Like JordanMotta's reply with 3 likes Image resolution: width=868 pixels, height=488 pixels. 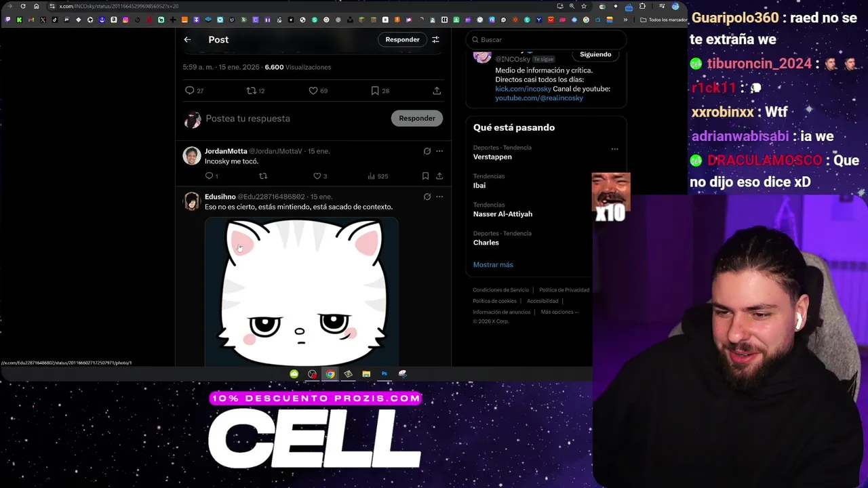tap(317, 176)
